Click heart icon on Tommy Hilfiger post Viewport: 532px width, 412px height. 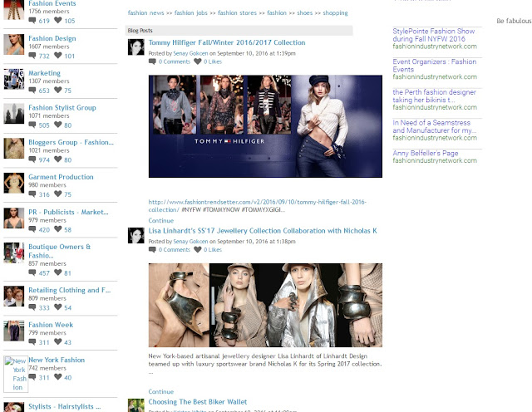coord(198,61)
